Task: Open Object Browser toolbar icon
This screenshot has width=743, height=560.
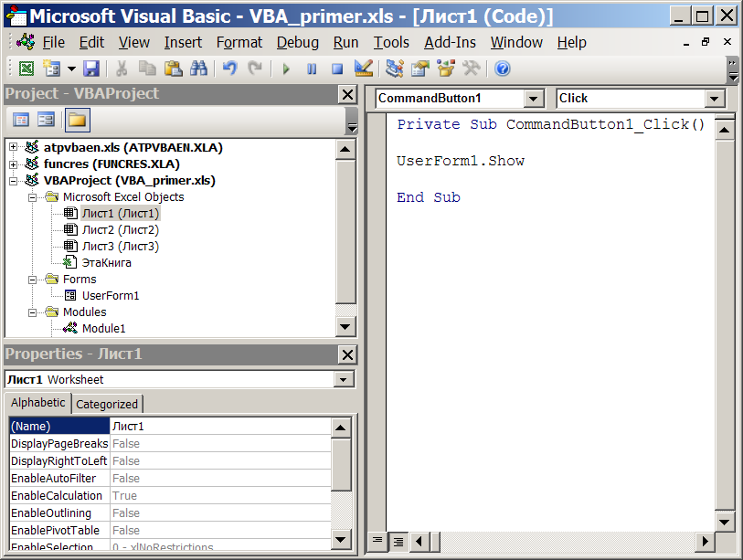Action: pyautogui.click(x=445, y=69)
